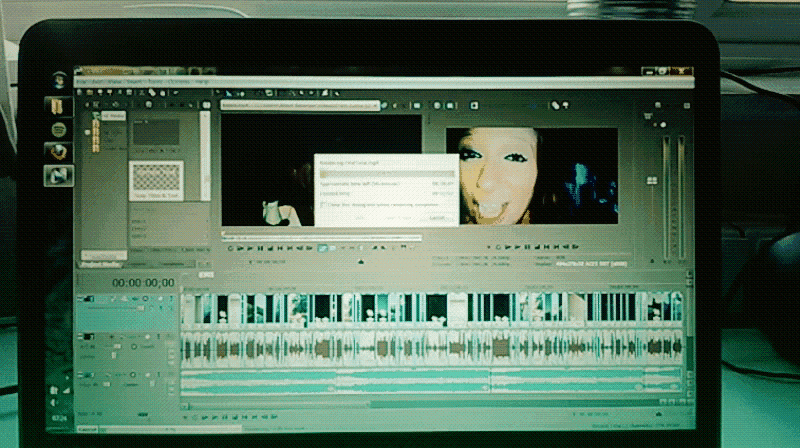The image size is (800, 448).
Task: Expand the trimmer file path dropdown
Action: point(376,105)
